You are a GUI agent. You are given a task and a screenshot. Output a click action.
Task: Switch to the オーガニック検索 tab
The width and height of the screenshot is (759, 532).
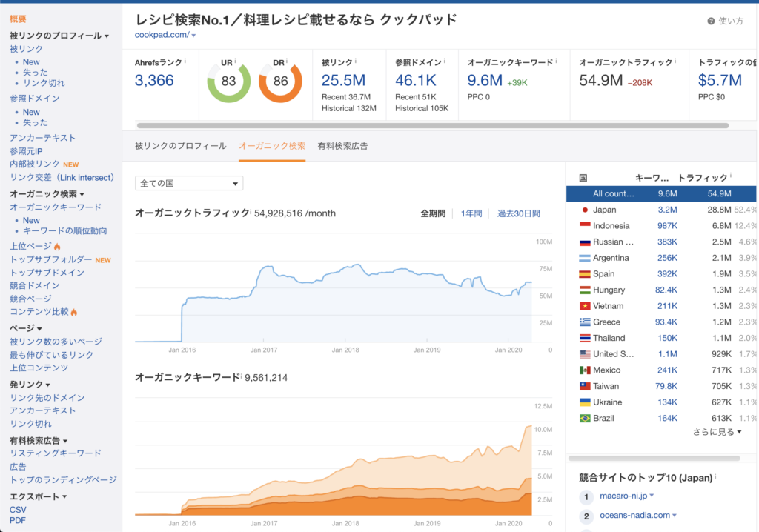(x=272, y=146)
